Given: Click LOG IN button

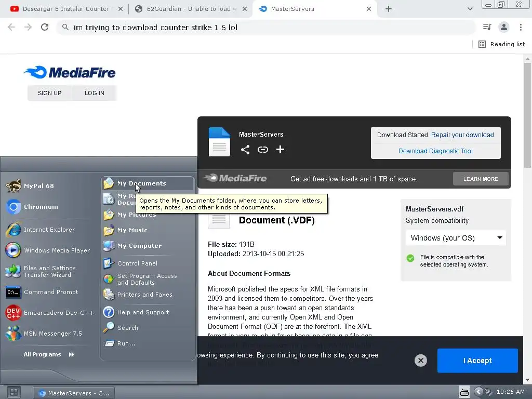Looking at the screenshot, I should [x=95, y=93].
